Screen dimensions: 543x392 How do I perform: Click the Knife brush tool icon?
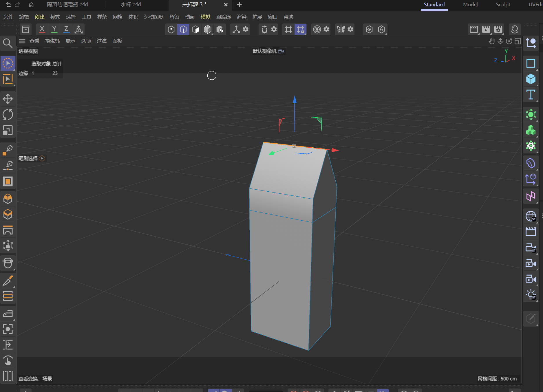8,280
